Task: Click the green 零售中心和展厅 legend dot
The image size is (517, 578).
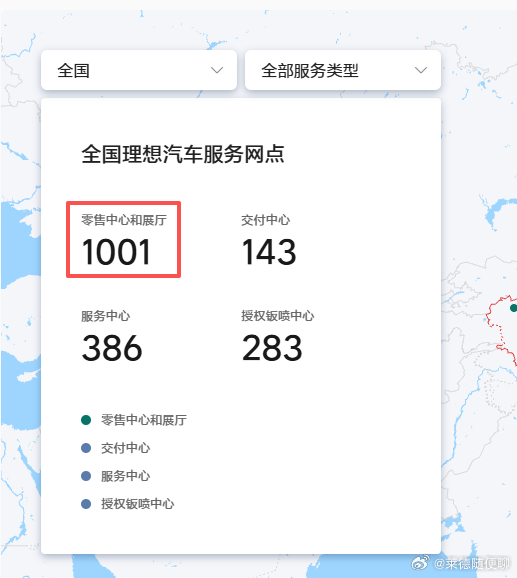Action: [86, 420]
